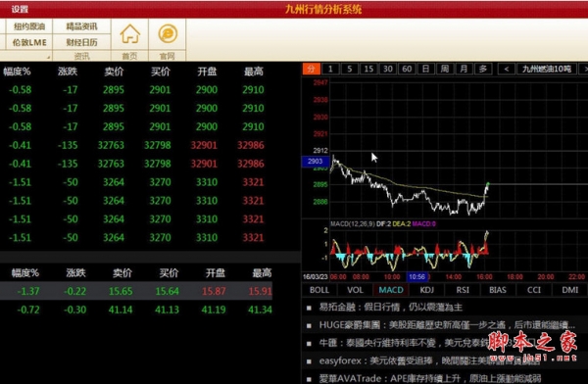The height and width of the screenshot is (384, 588).
Task: Open the 九州燃油10吨 instrument selector
Action: [x=547, y=69]
